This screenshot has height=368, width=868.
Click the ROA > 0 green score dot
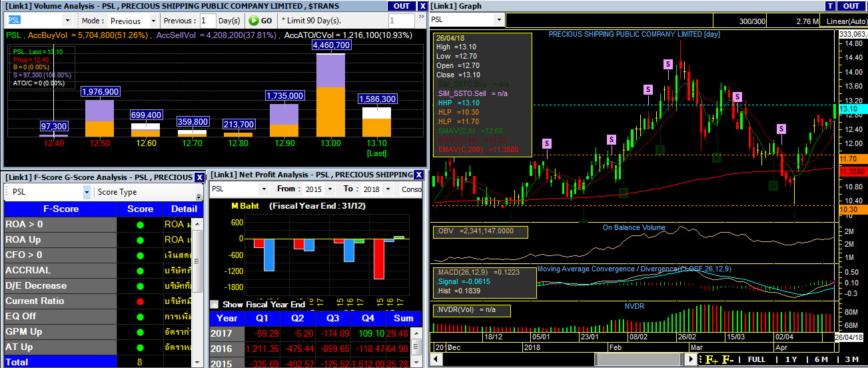point(141,225)
